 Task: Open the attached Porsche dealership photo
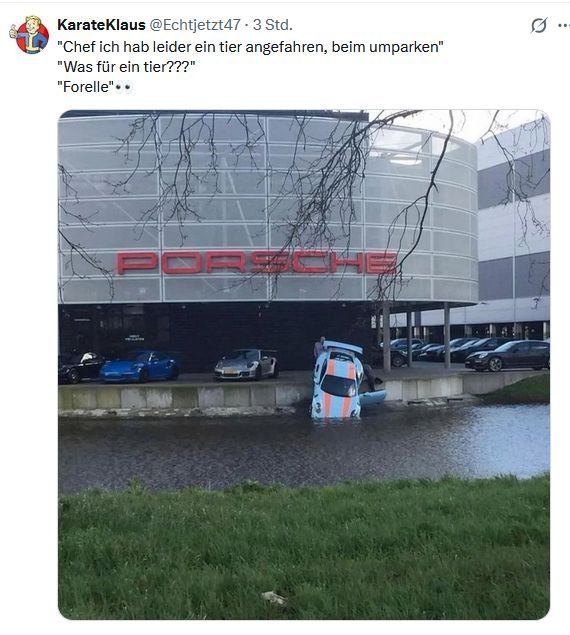tap(304, 364)
